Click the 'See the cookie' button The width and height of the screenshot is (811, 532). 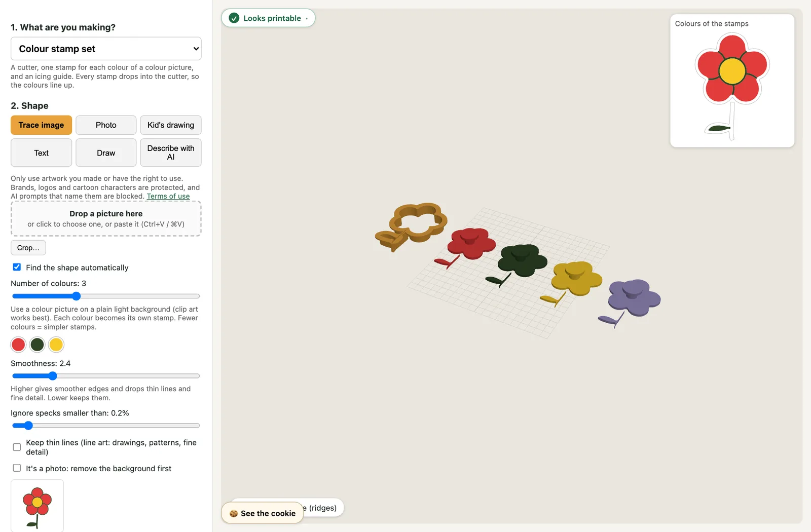coord(263,513)
